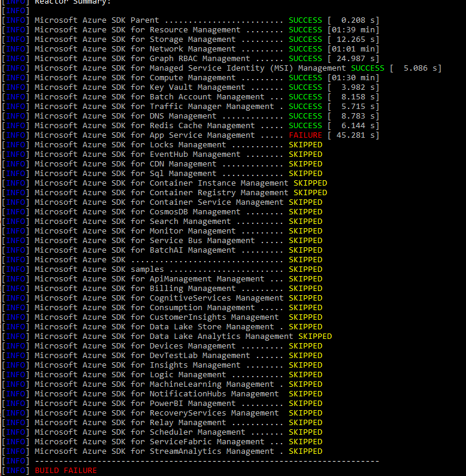Click the red 'BUILD FAILURE' message
This screenshot has width=466, height=476.
pyautogui.click(x=66, y=471)
